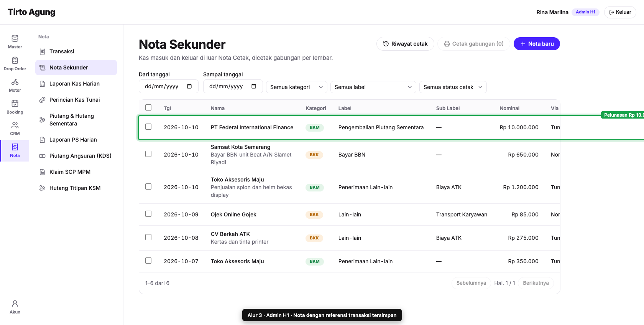
Task: Log out with the Keluar button
Action: click(620, 12)
